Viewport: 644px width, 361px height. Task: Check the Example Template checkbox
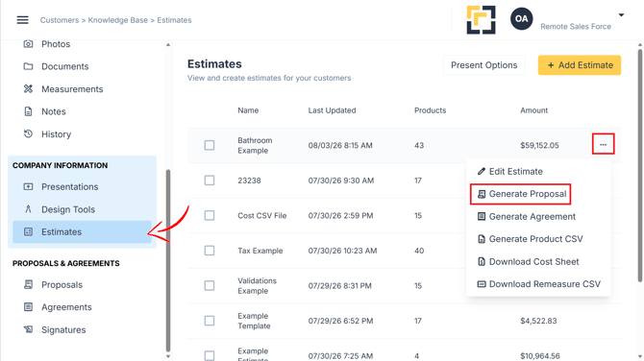click(x=210, y=321)
